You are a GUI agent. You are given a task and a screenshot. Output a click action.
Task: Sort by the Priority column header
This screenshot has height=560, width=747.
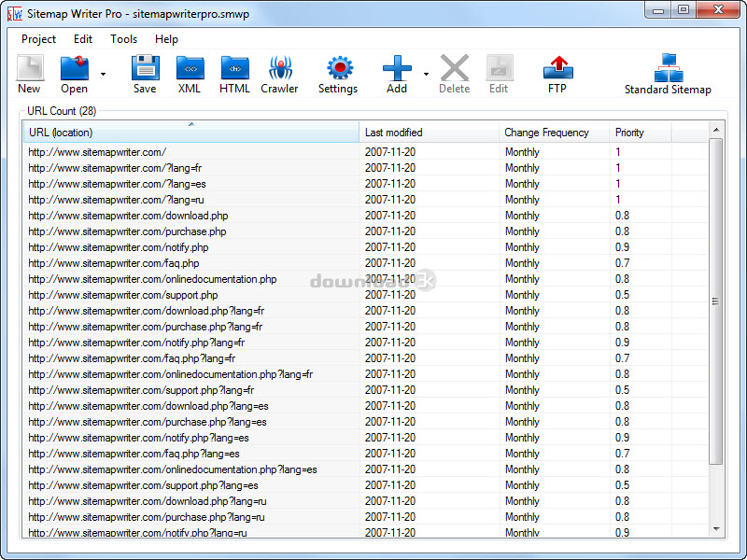point(641,133)
